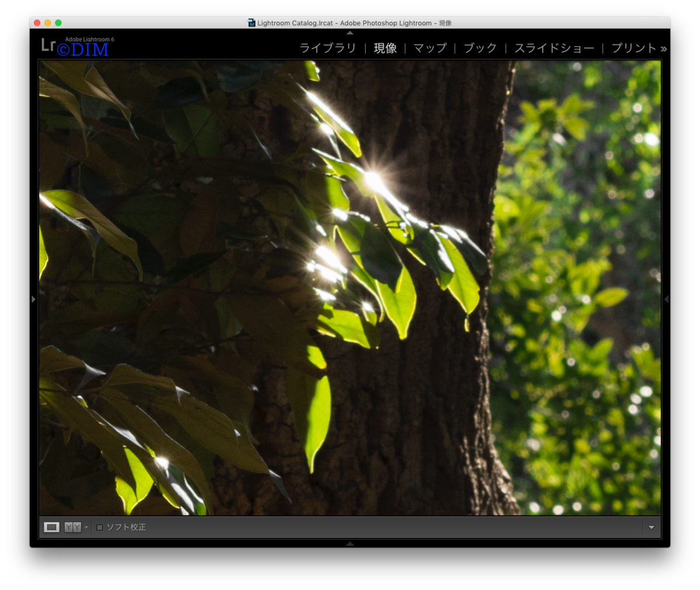Click the green full-screen window button
The image size is (700, 590).
point(58,23)
